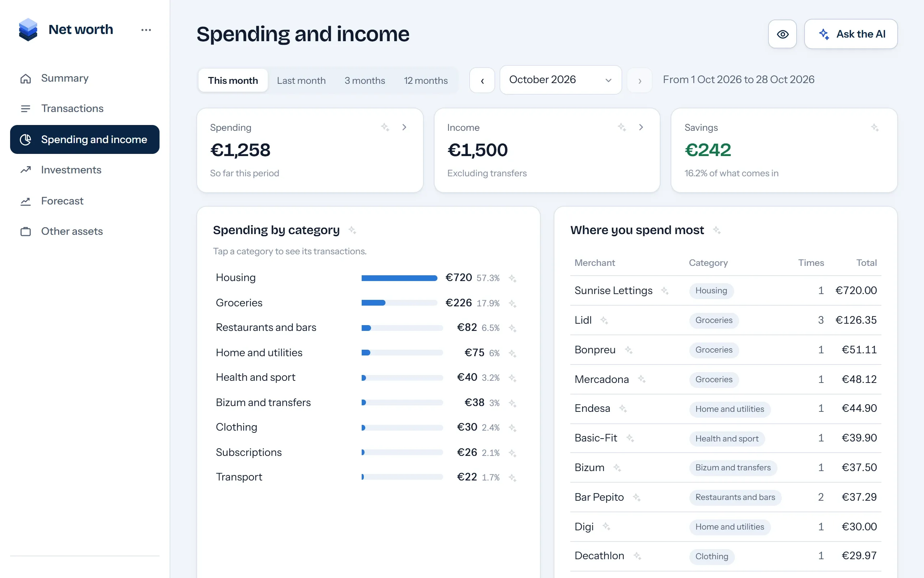Click the sparkle beside Decathlon
The height and width of the screenshot is (578, 924).
(x=637, y=556)
